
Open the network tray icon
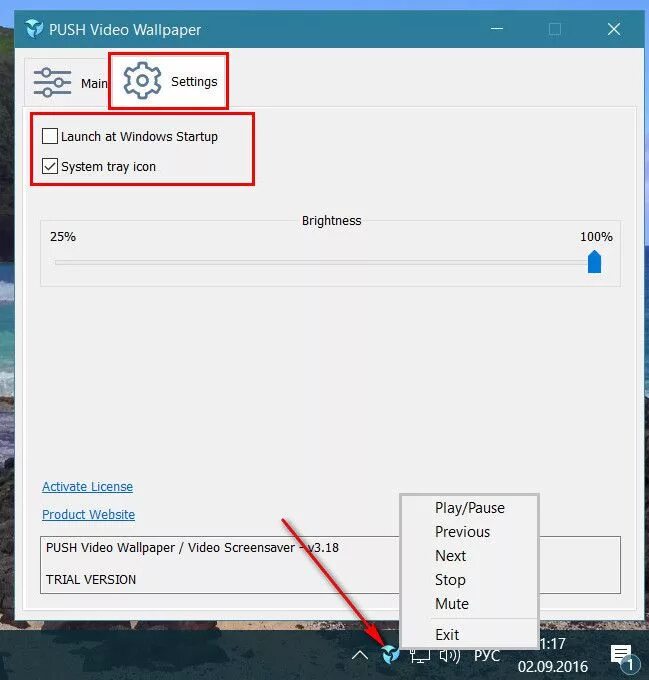(420, 656)
